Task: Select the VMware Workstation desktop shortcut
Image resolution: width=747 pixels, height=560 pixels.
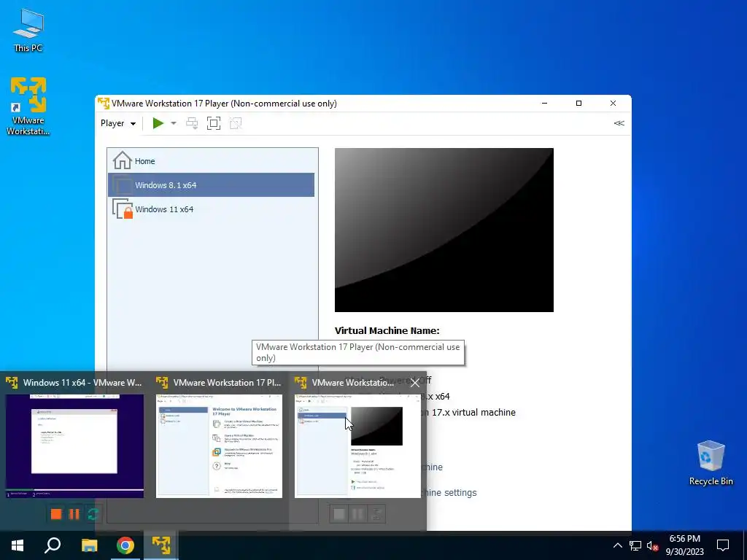Action: (x=28, y=106)
